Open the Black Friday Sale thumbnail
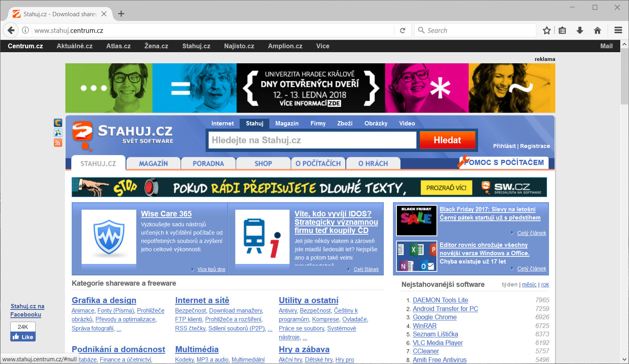This screenshot has height=364, width=629. point(417,220)
